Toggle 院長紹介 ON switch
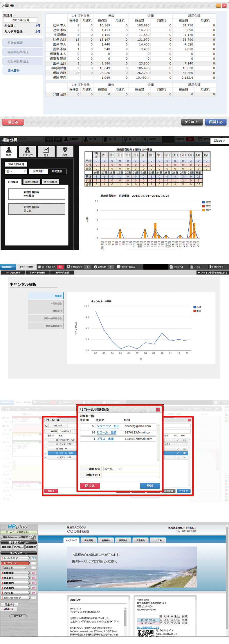229x644 pixels. pyautogui.click(x=34, y=578)
